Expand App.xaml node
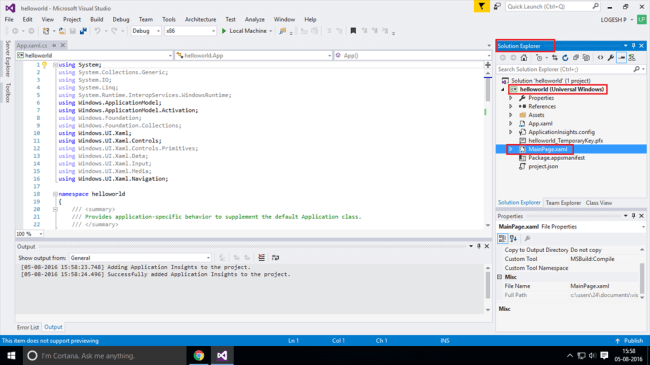The height and width of the screenshot is (365, 650). coord(511,124)
